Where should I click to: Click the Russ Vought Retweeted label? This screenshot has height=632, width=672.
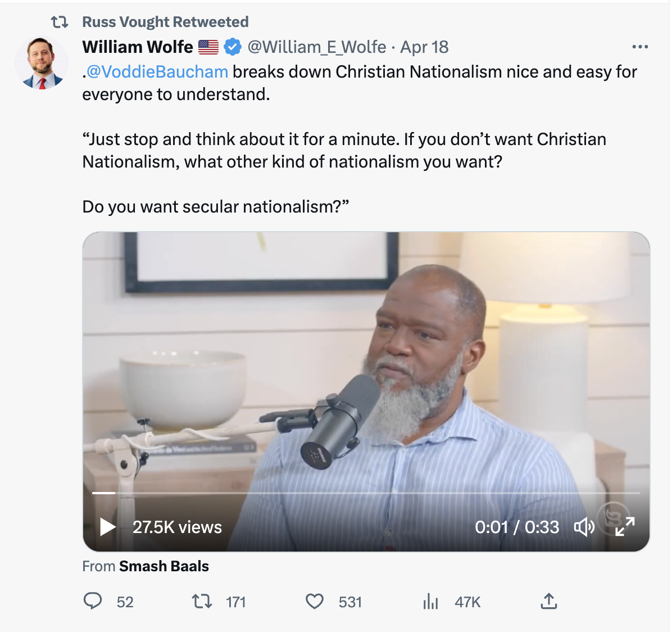click(x=165, y=22)
